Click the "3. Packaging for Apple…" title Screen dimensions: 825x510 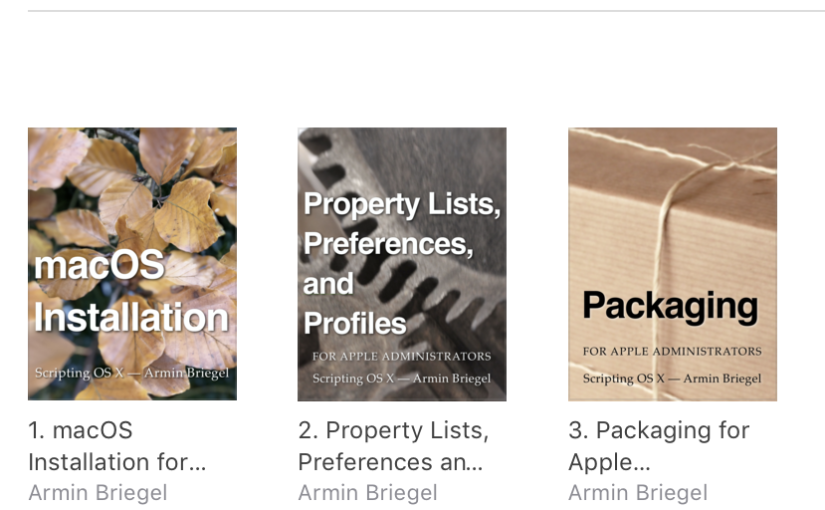click(659, 446)
